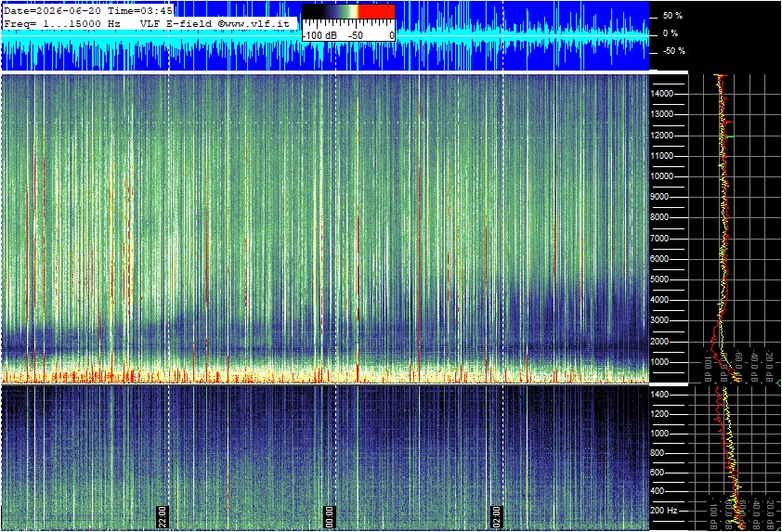Click the -50 % amplitude scale label
782x532 pixels.
point(673,51)
